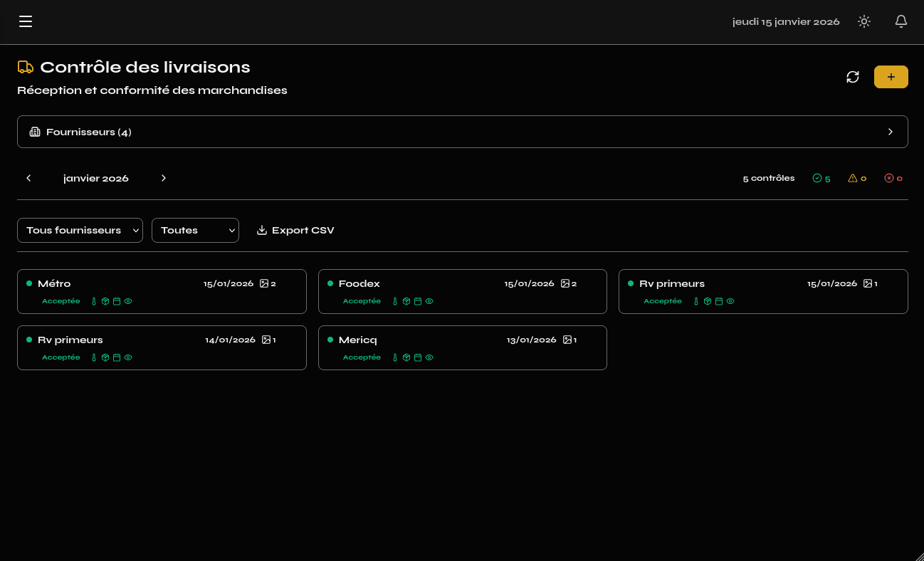Viewport: 924px width, 561px height.
Task: Export deliveries via Export CSV
Action: coord(295,230)
